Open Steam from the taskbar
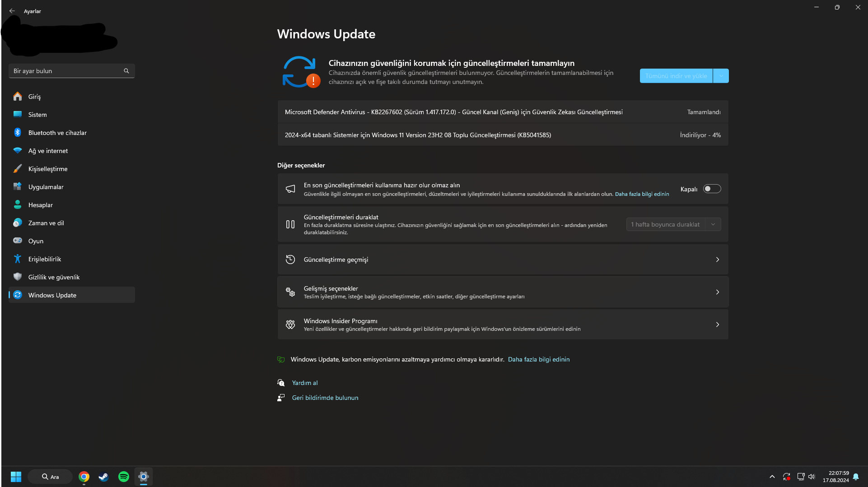 pos(104,477)
